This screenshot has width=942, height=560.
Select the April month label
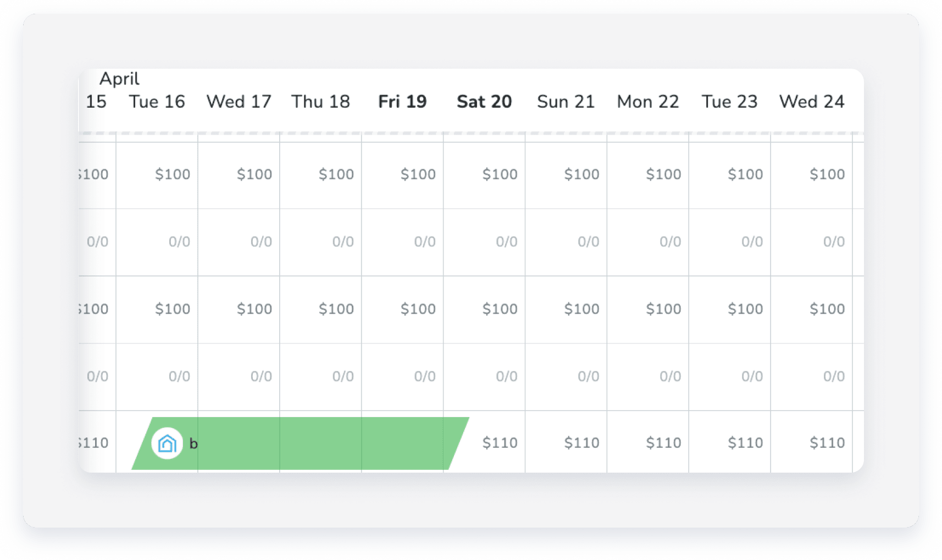[119, 79]
